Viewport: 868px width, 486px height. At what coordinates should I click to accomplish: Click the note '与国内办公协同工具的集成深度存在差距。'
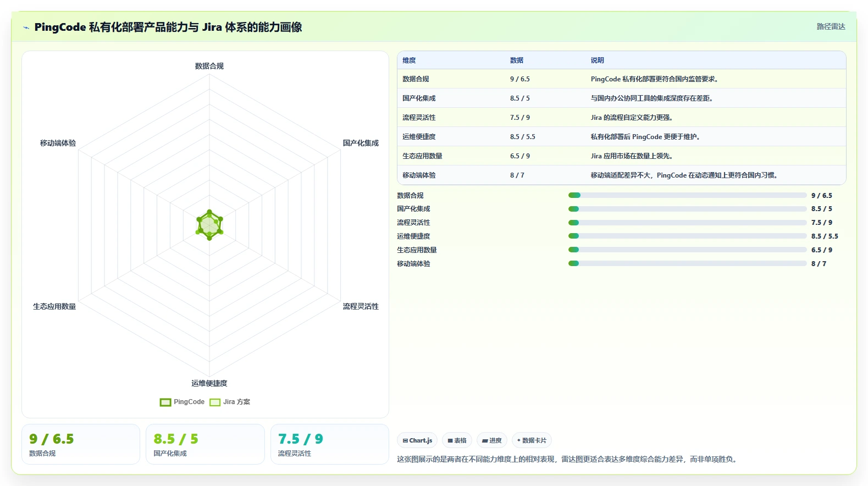(x=653, y=98)
